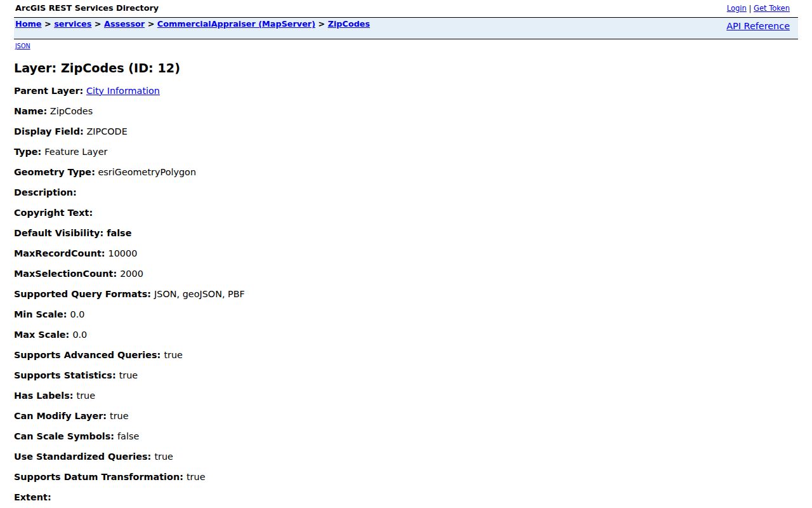Image resolution: width=812 pixels, height=508 pixels.
Task: Select the Layer: ZipCodes (ID: 12) heading
Action: point(97,68)
